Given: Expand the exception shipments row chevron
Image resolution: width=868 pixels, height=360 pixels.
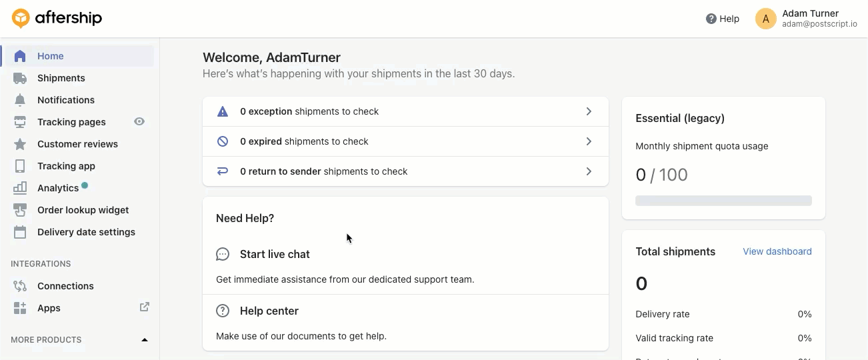Looking at the screenshot, I should point(589,111).
